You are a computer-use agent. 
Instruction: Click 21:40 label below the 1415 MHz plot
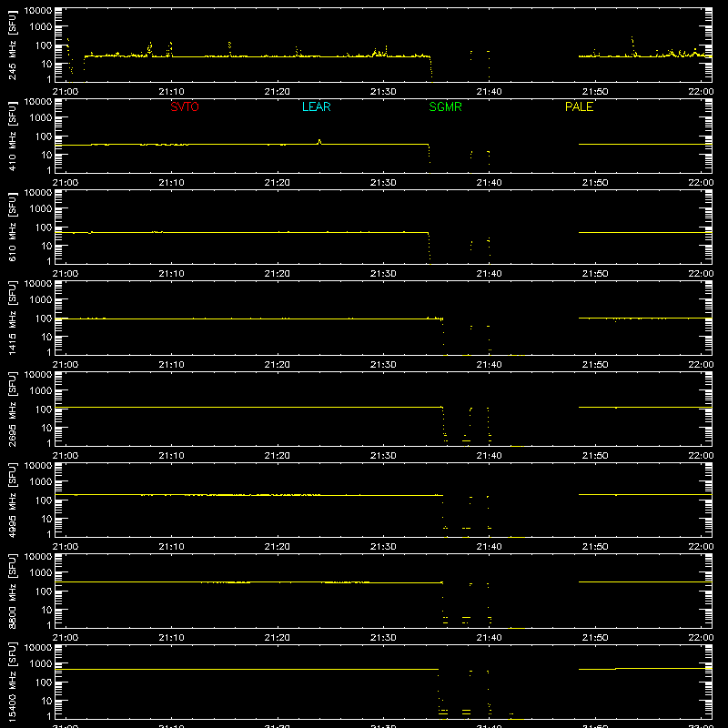click(489, 365)
